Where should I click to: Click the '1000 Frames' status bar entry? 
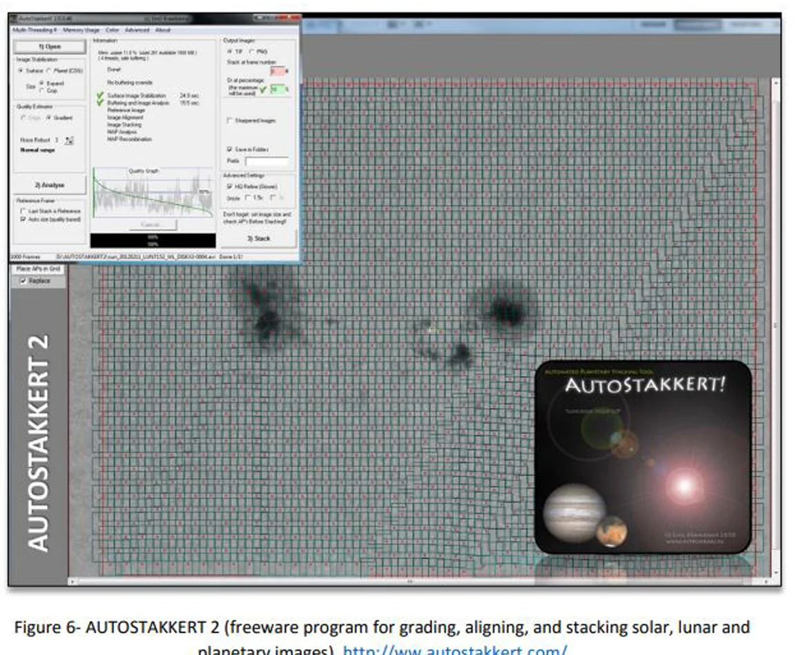tap(26, 257)
